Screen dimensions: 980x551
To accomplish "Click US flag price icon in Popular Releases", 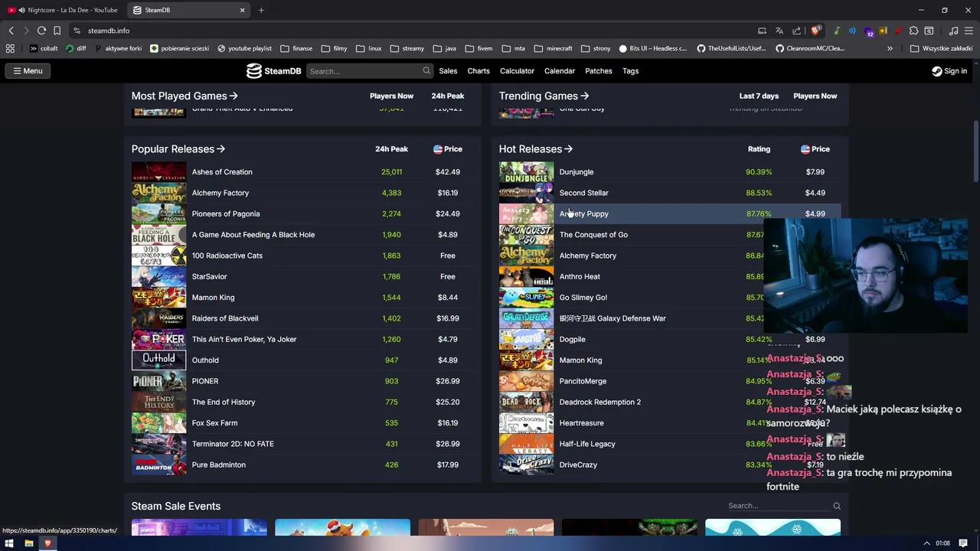I will click(438, 149).
